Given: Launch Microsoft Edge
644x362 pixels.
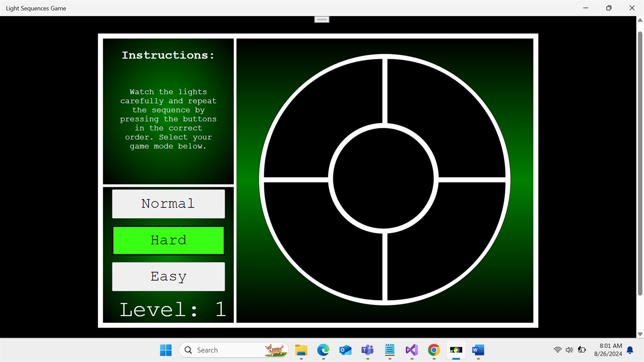Looking at the screenshot, I should point(323,350).
